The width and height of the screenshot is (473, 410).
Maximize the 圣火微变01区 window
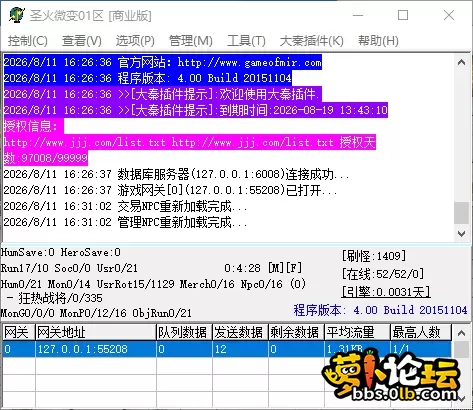pyautogui.click(x=403, y=15)
